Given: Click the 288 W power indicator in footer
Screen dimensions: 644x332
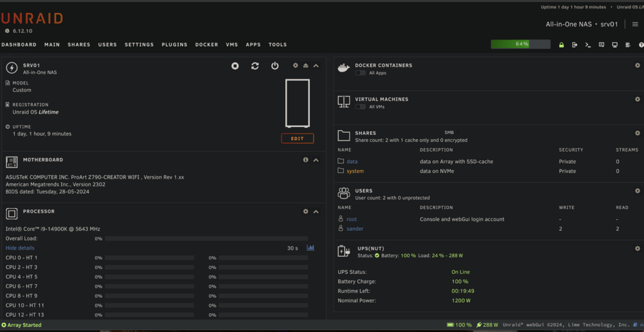Looking at the screenshot, I should click(487, 325).
